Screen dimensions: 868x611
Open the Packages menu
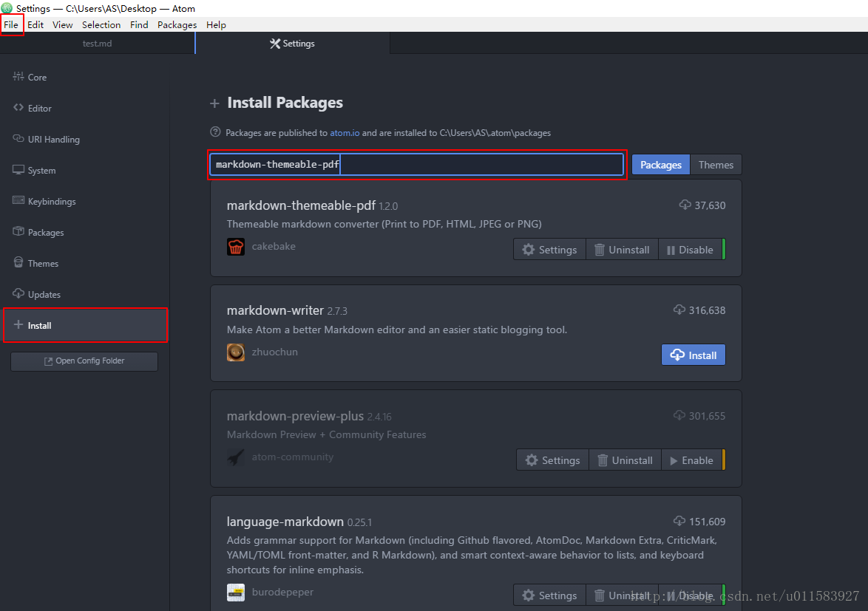177,25
